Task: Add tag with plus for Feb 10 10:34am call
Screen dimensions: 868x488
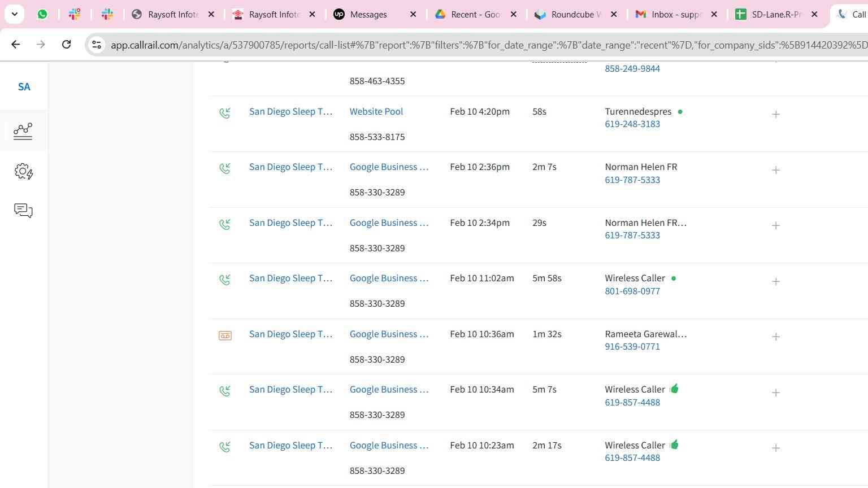Action: coord(776,393)
